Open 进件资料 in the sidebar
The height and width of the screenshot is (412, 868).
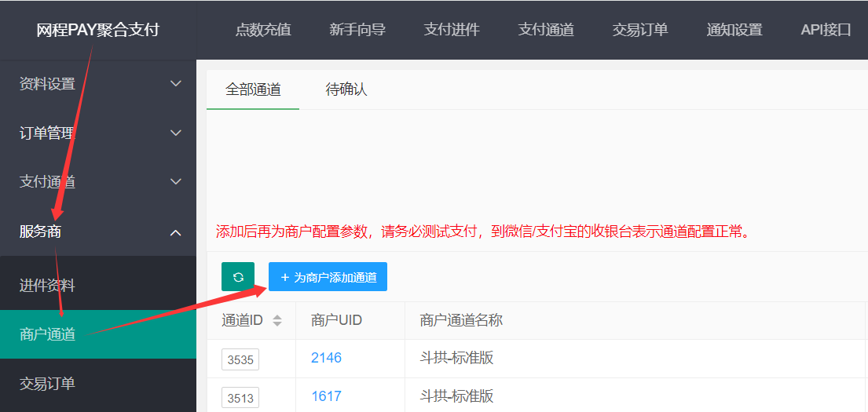click(47, 286)
